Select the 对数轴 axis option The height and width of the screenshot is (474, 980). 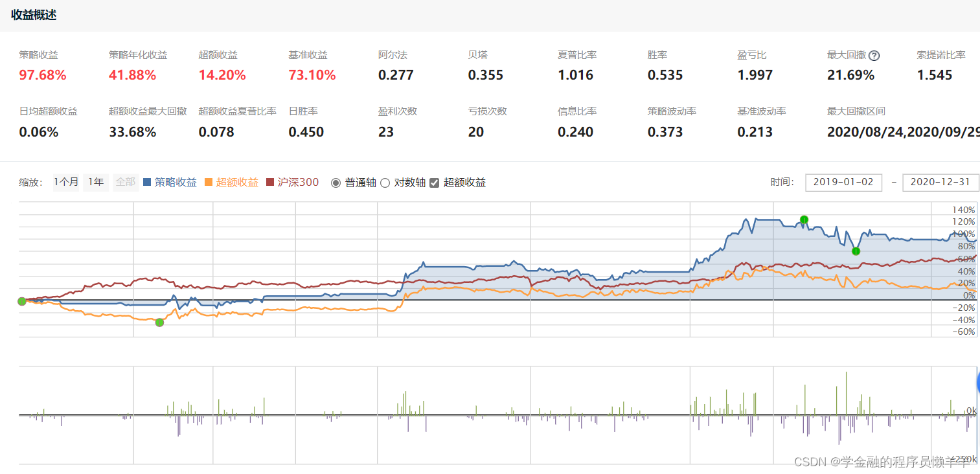pos(385,182)
